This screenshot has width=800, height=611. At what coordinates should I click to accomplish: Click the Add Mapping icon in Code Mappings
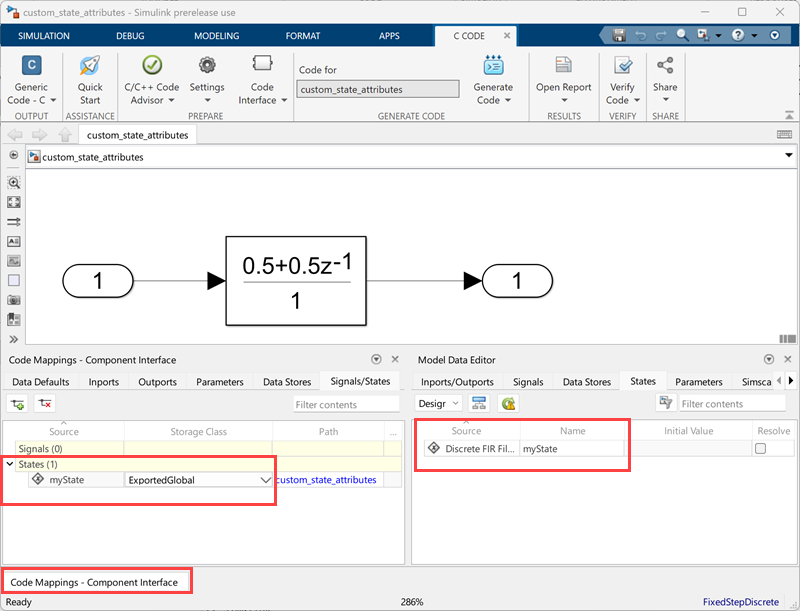[x=17, y=403]
